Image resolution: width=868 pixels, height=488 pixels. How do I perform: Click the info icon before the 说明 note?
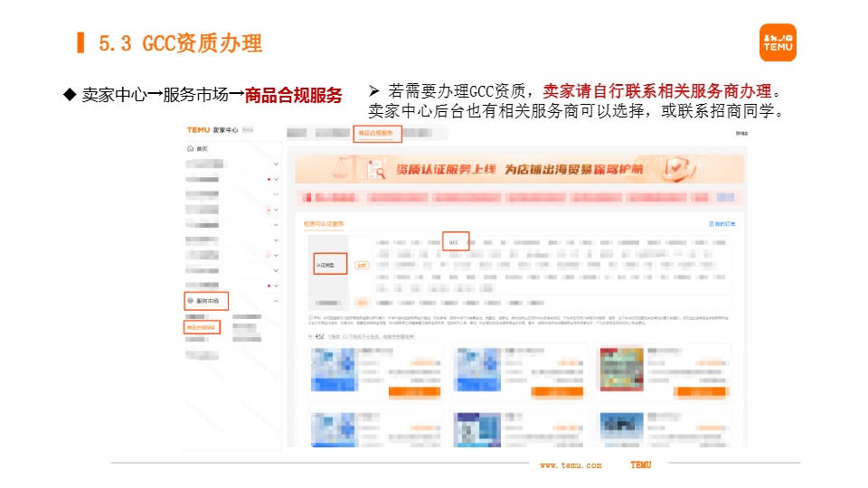point(310,317)
